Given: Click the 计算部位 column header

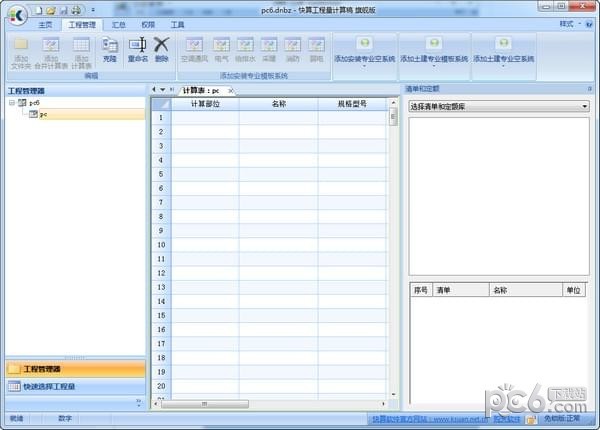Looking at the screenshot, I should coord(205,104).
